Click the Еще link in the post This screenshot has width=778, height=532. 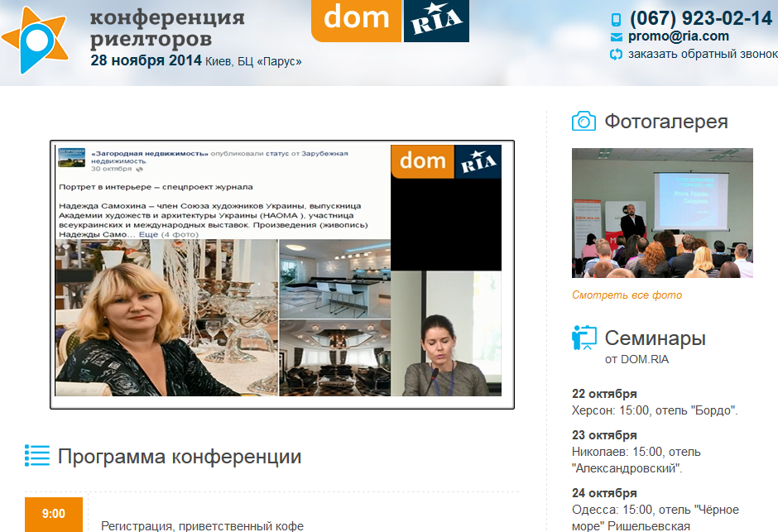(x=148, y=234)
